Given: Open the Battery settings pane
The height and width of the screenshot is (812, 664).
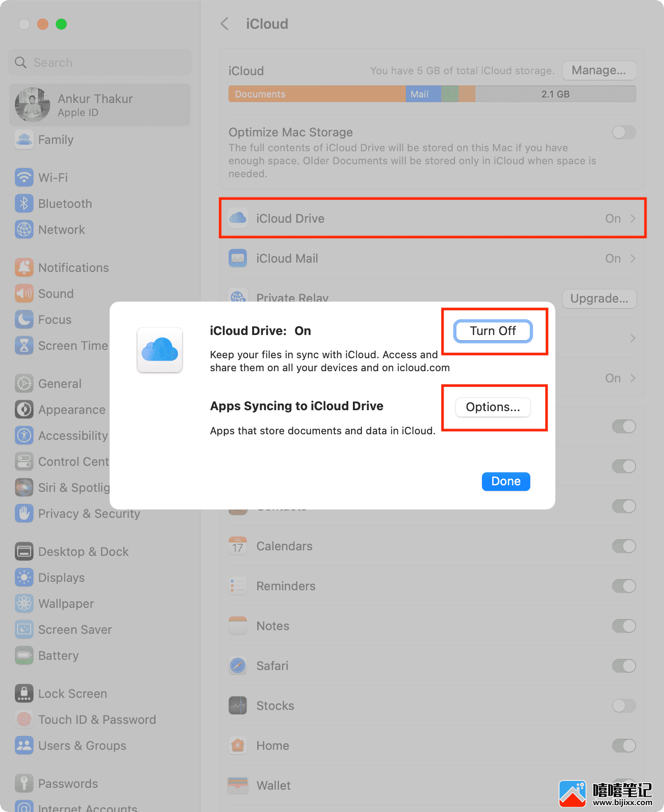Looking at the screenshot, I should click(x=100, y=655).
